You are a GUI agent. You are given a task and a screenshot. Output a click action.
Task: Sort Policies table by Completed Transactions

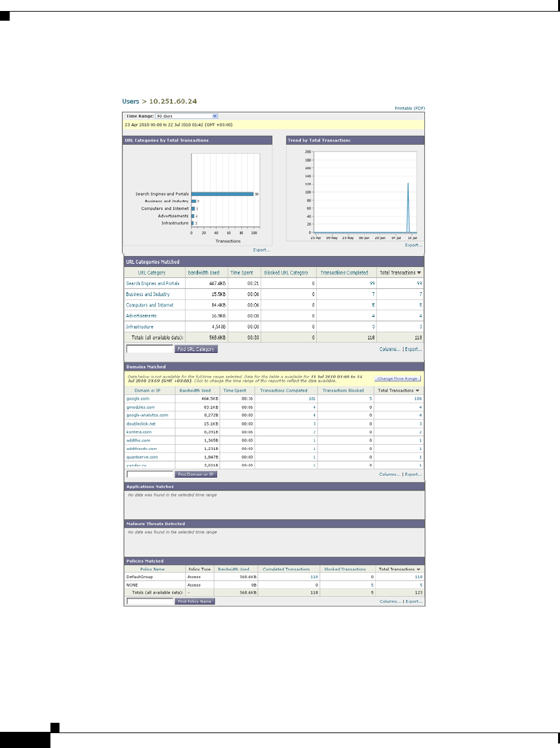[x=286, y=569]
